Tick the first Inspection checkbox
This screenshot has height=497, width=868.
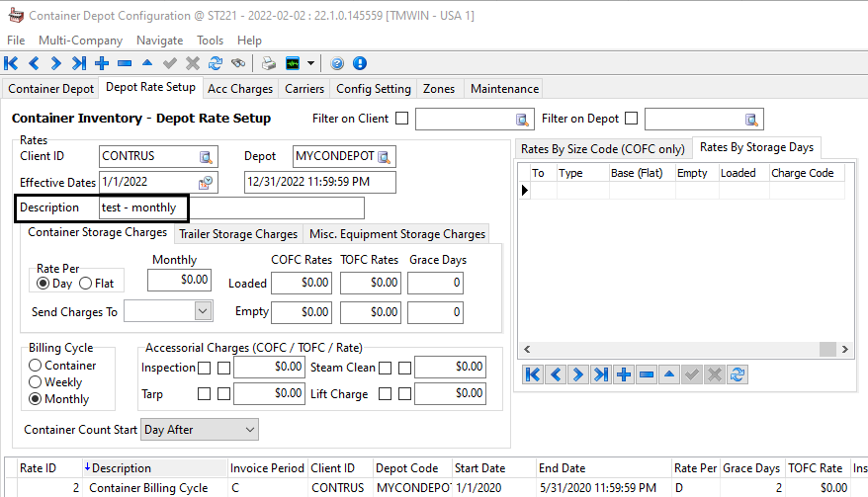pyautogui.click(x=203, y=368)
